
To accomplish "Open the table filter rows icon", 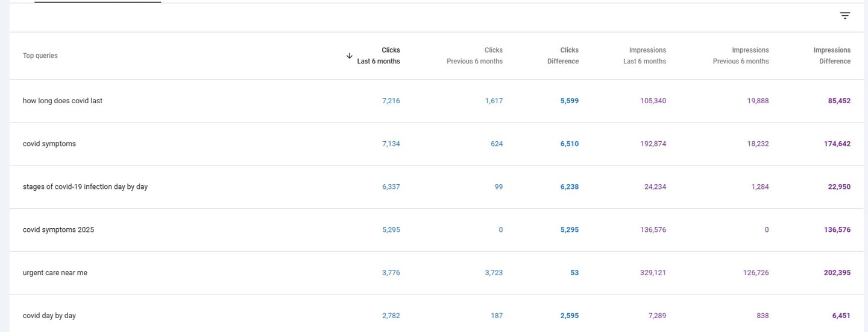I will coord(845,16).
